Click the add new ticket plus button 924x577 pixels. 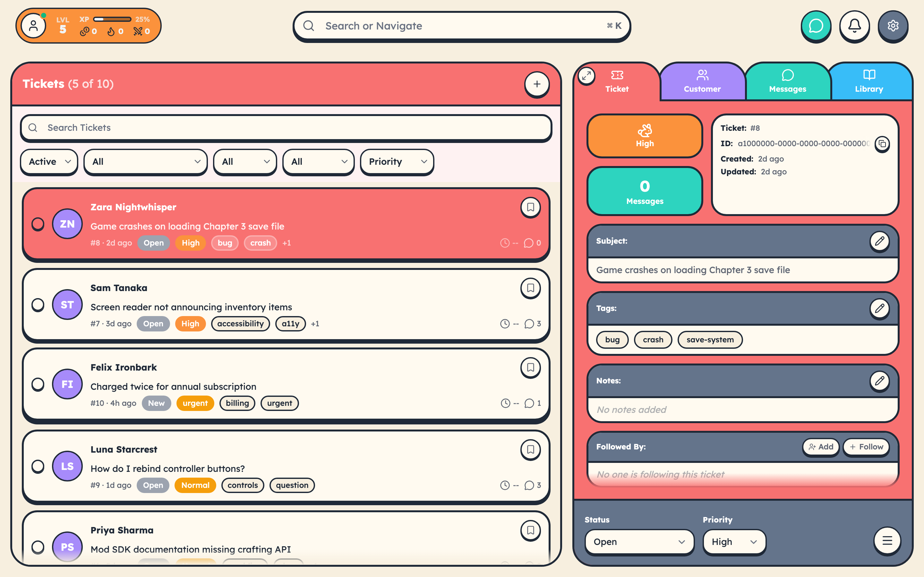(536, 84)
